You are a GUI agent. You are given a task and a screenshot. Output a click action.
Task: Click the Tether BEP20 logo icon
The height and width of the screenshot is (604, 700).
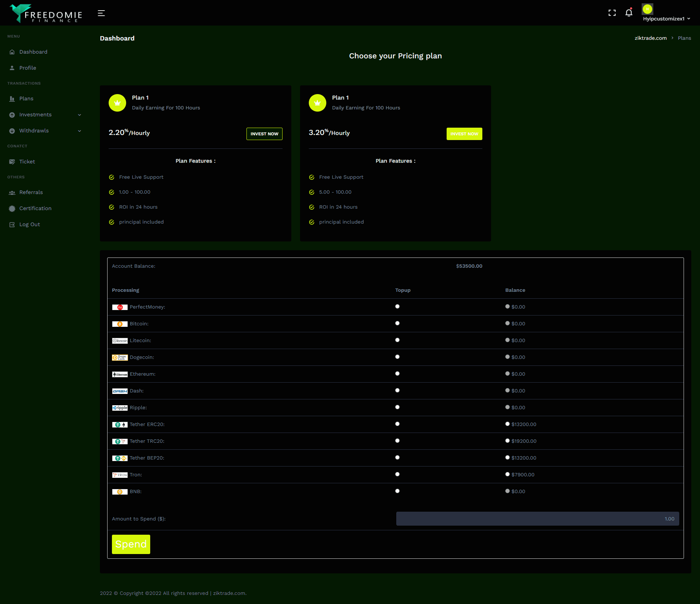coord(120,458)
